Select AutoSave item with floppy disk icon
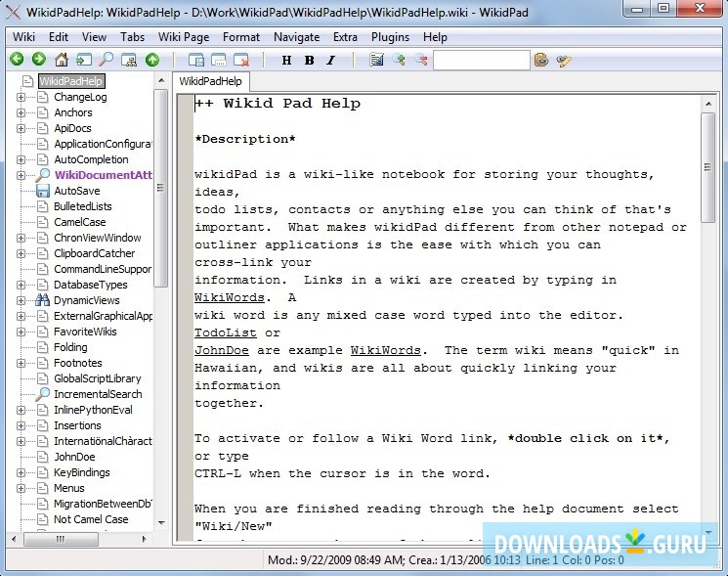This screenshot has width=728, height=576. pyautogui.click(x=76, y=191)
